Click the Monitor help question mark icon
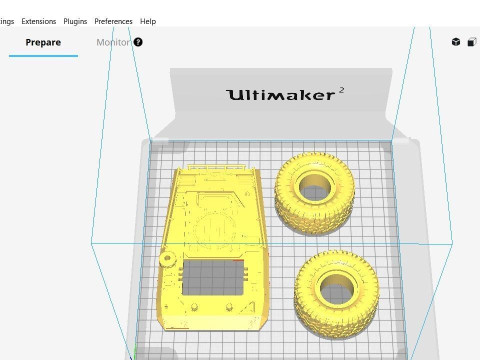Screen dimensions: 480x360 (138, 42)
